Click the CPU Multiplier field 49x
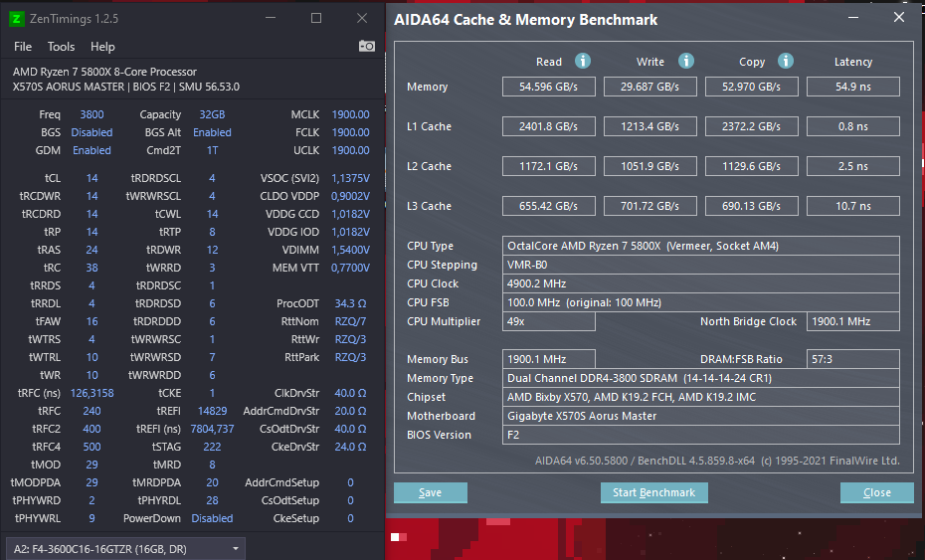The height and width of the screenshot is (560, 925). click(549, 321)
